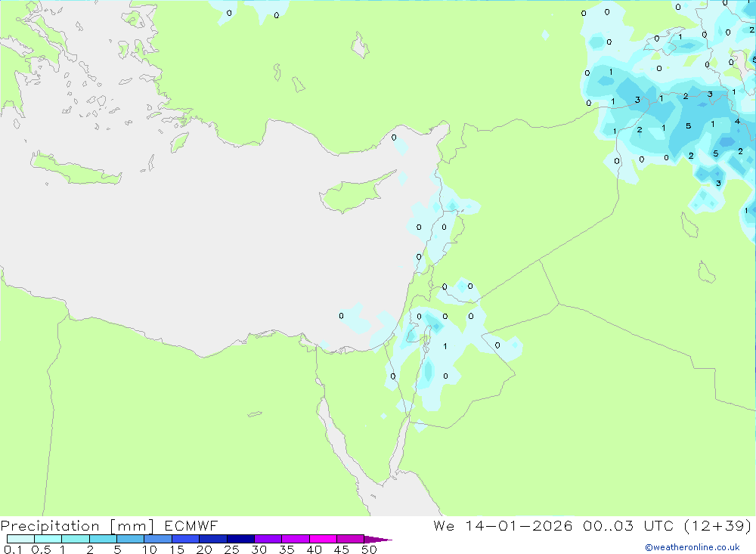Screen dimensions: 756x554
Task: Click the legend label "10"
Action: (x=150, y=549)
